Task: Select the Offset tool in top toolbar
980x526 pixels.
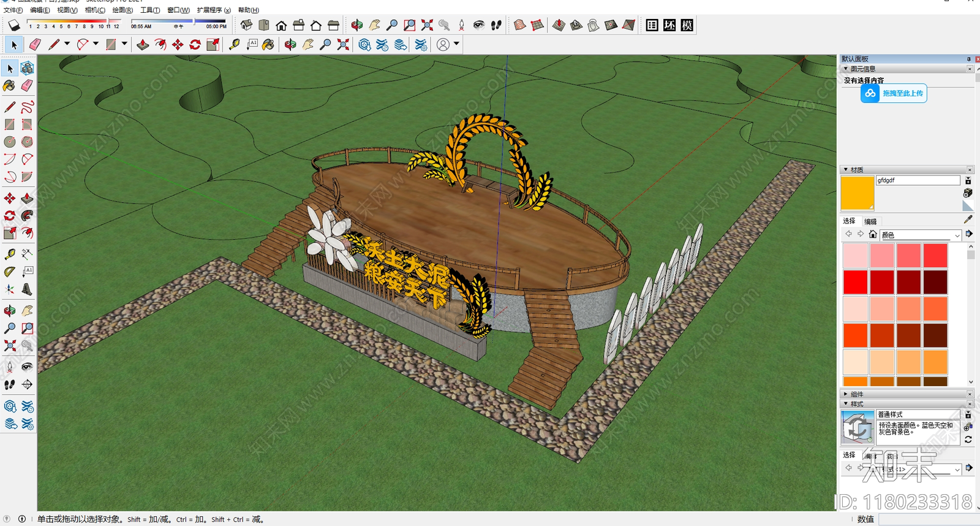Action: point(160,44)
